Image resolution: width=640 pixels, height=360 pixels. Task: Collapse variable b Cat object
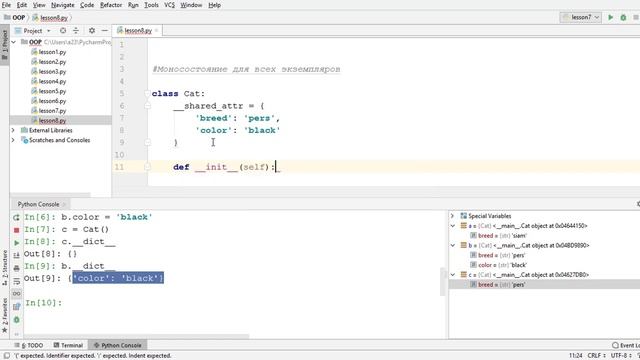(x=453, y=245)
